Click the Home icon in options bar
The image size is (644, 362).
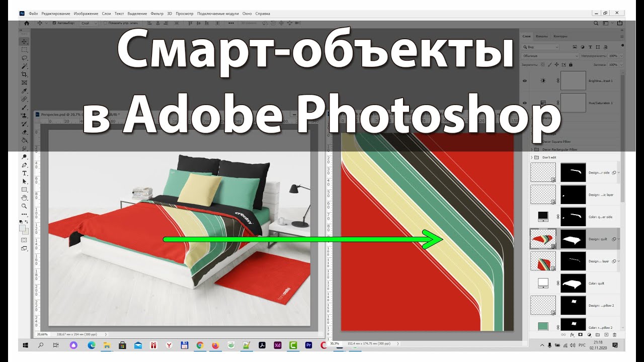tap(27, 23)
